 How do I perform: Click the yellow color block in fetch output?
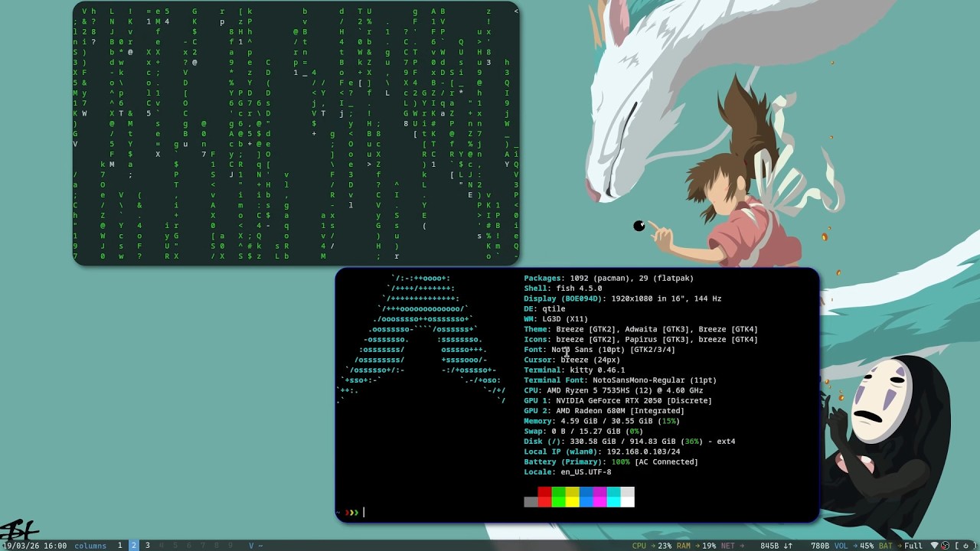(572, 497)
